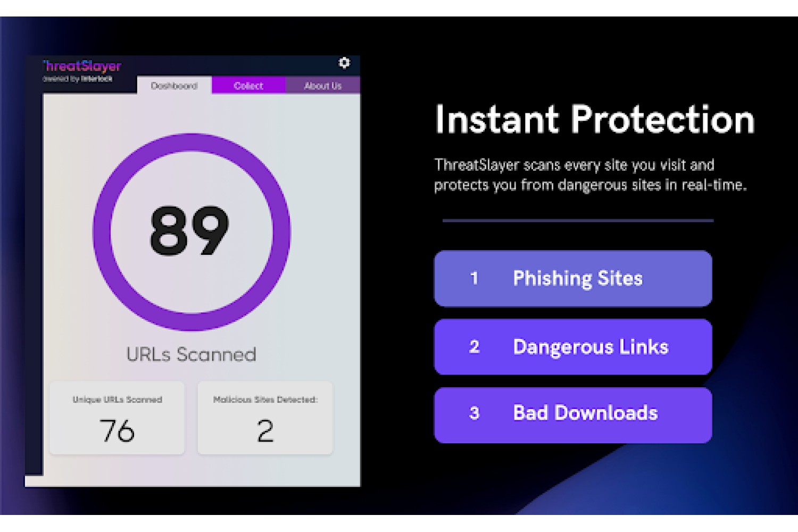Open the Collect tab
The height and width of the screenshot is (532, 798).
pyautogui.click(x=248, y=86)
